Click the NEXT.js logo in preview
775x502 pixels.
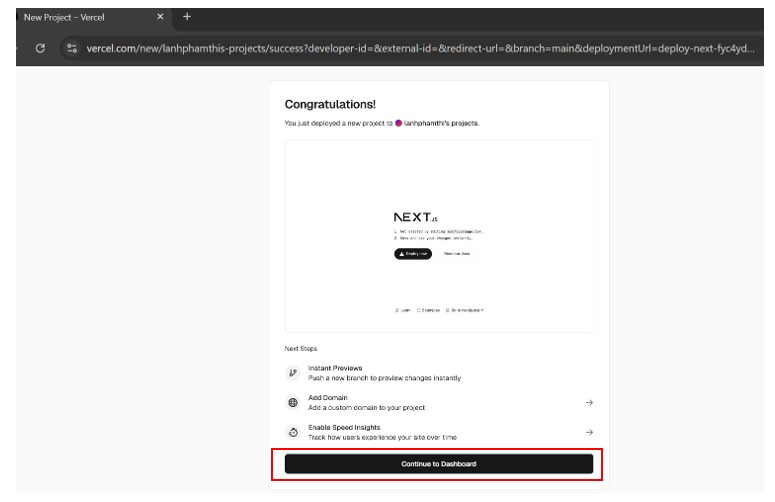[415, 217]
